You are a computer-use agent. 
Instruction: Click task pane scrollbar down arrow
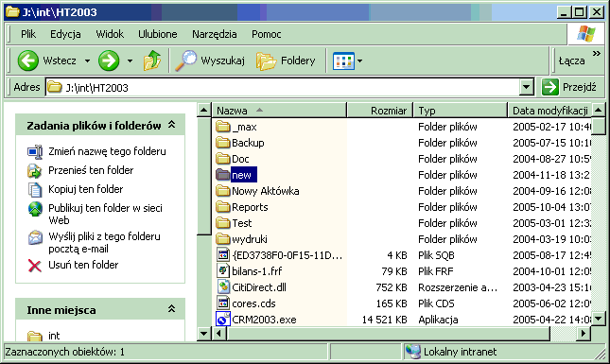tap(204, 334)
